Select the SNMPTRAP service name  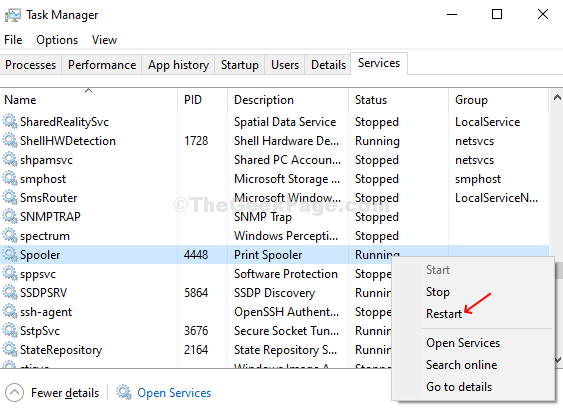coord(50,217)
